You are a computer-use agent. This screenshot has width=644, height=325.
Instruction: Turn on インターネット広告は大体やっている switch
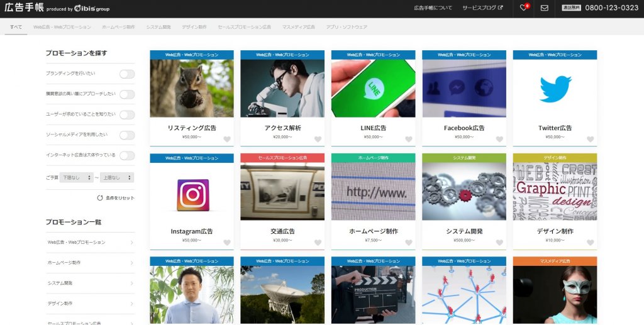[127, 155]
